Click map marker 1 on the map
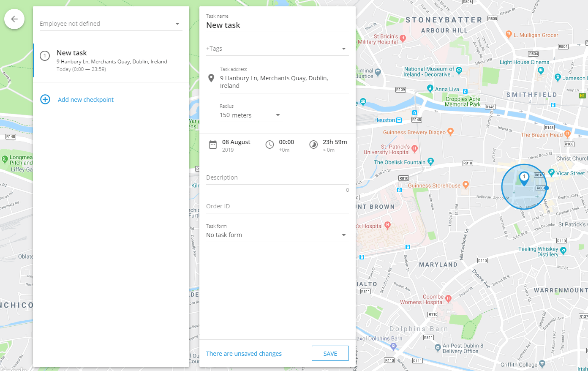The image size is (588, 371). pos(524,178)
